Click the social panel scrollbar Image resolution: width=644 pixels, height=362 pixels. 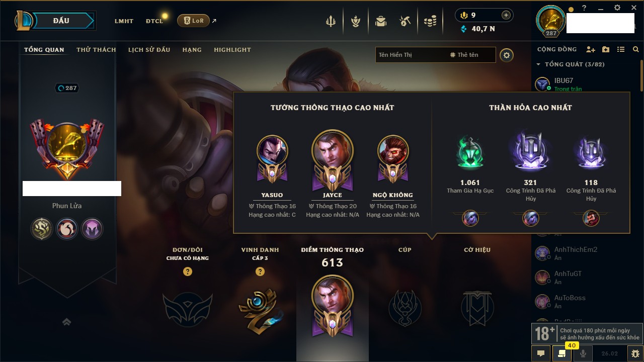(641, 75)
